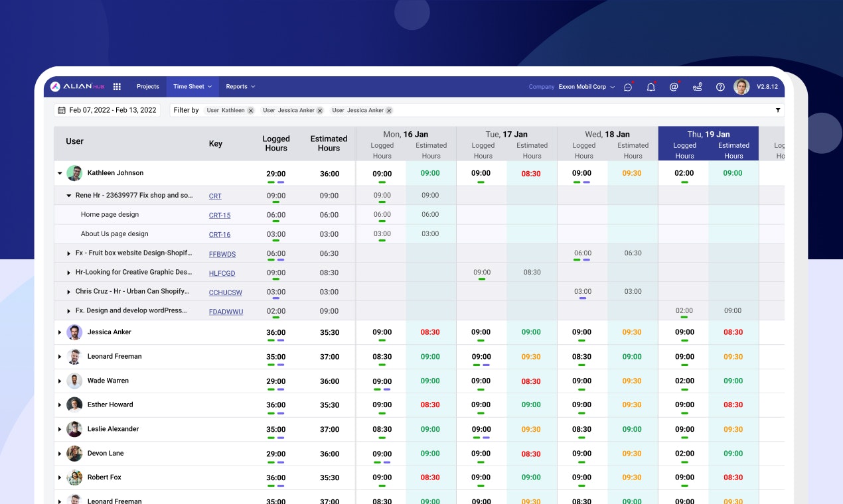The height and width of the screenshot is (504, 843).
Task: Select the Wed, 18 Jan column header
Action: 607,135
